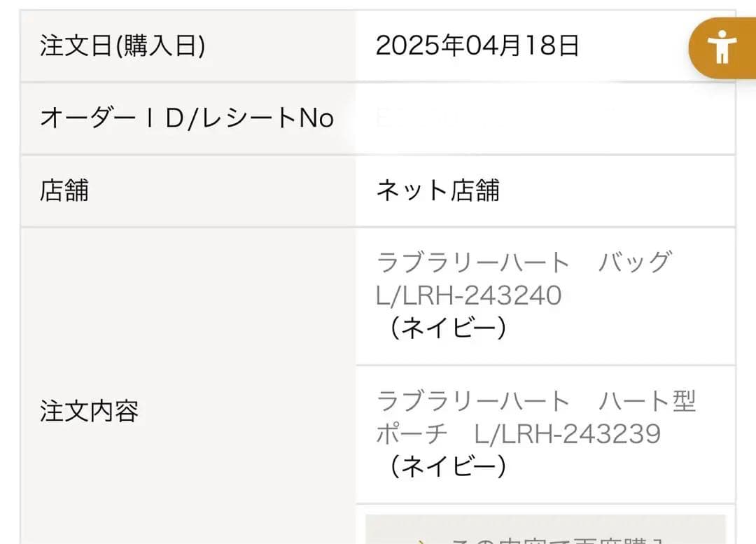
Task: Click the order date 2025年04月18日
Action: pos(478,46)
